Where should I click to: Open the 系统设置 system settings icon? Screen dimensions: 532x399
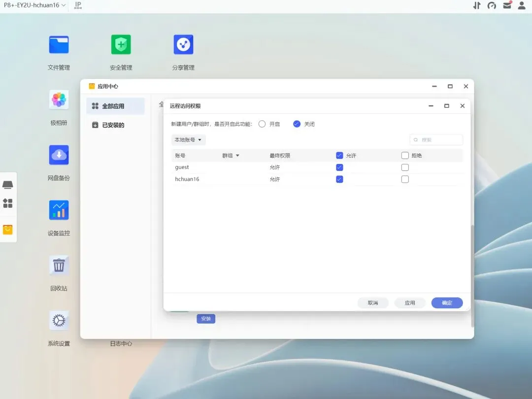[x=59, y=321]
